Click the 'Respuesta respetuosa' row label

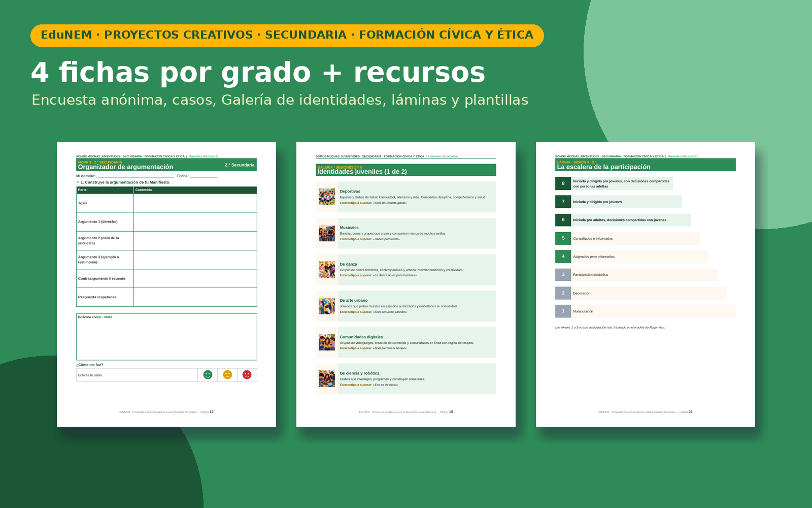tap(97, 297)
